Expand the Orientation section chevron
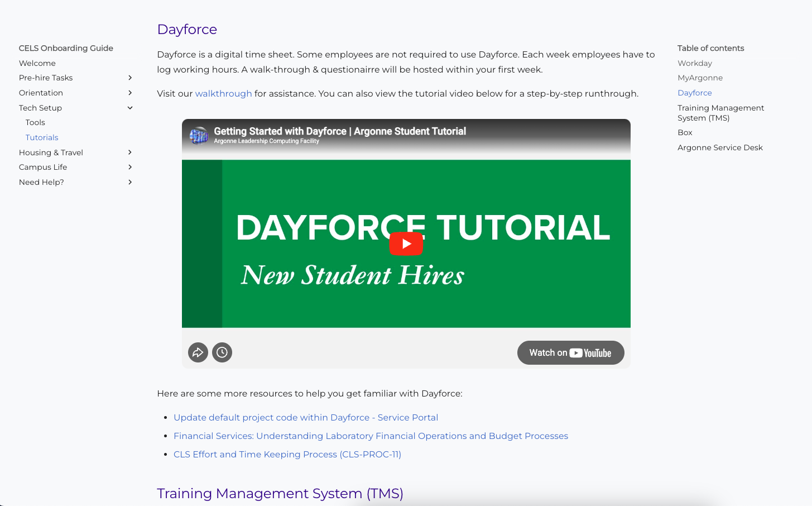 click(x=130, y=93)
